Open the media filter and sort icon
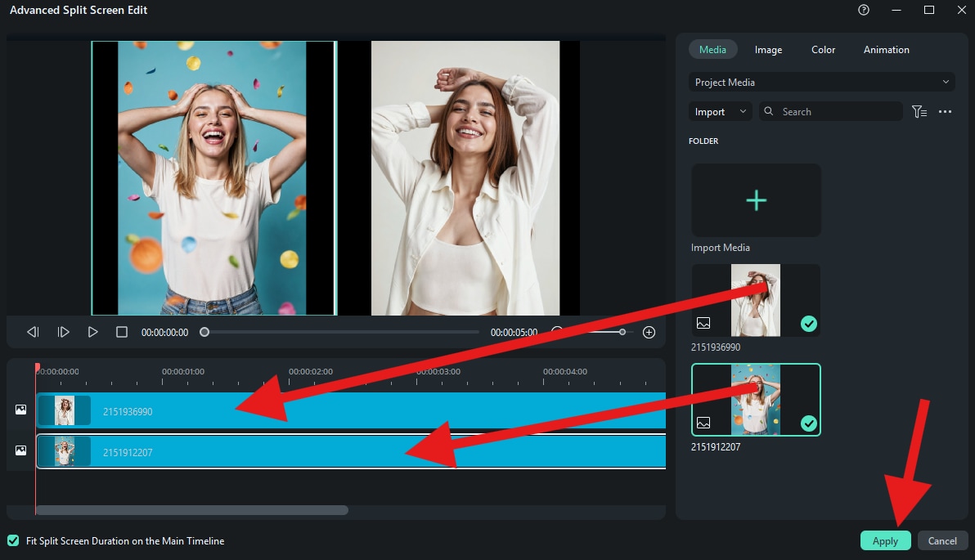Screen dimensions: 975x560 tap(919, 111)
